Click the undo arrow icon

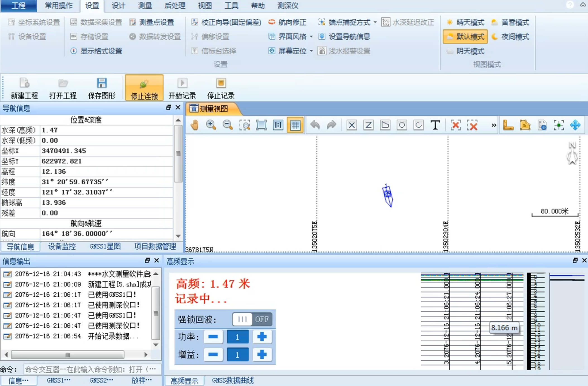[315, 125]
